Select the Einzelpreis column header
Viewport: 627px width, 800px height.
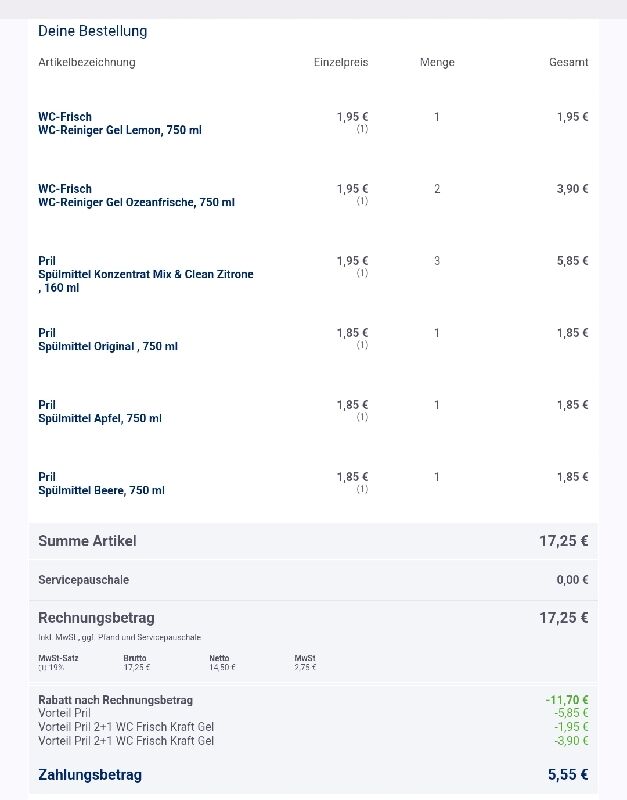tap(341, 62)
